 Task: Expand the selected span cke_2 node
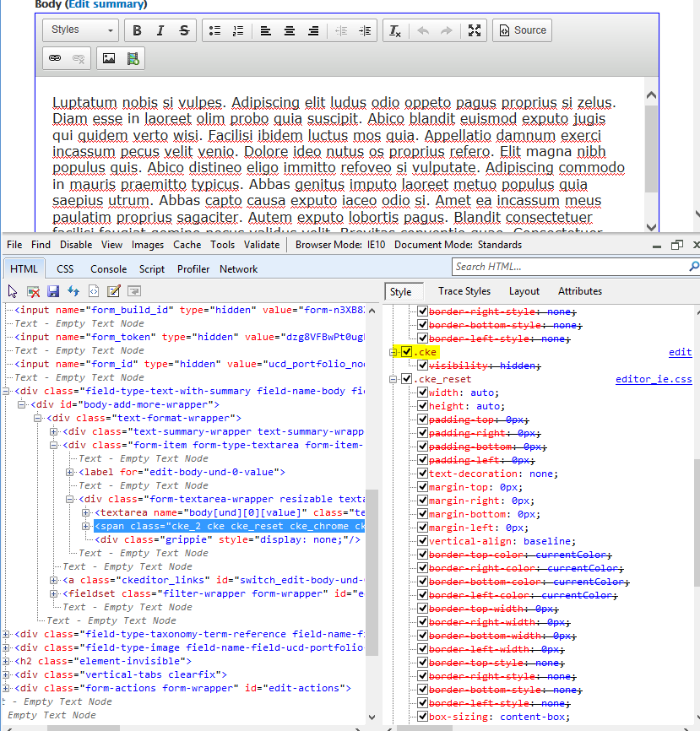(86, 527)
